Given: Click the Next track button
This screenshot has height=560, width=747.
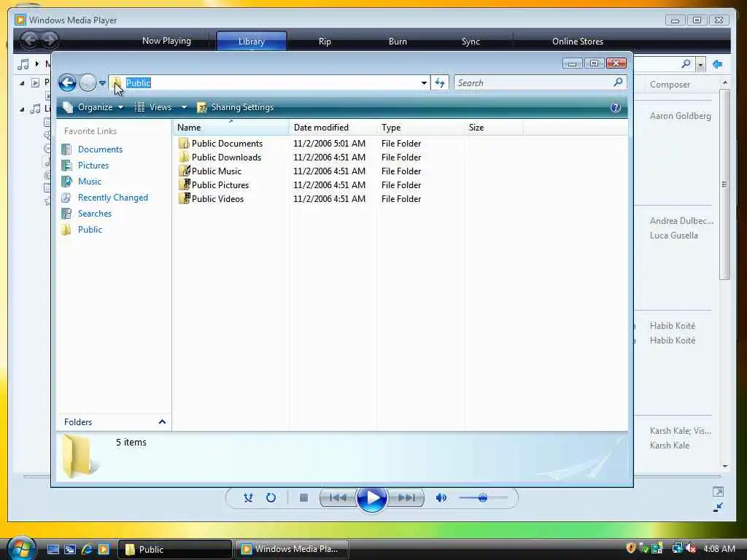Looking at the screenshot, I should click(406, 498).
